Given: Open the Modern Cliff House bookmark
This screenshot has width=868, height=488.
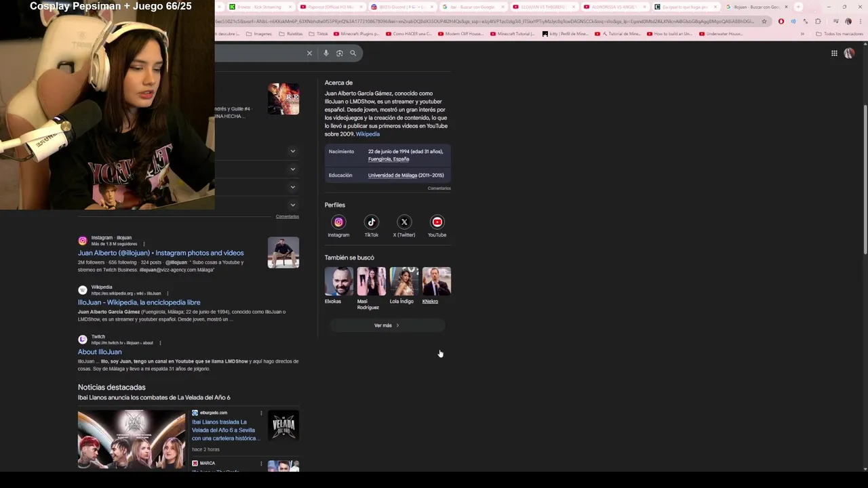Looking at the screenshot, I should coord(461,34).
